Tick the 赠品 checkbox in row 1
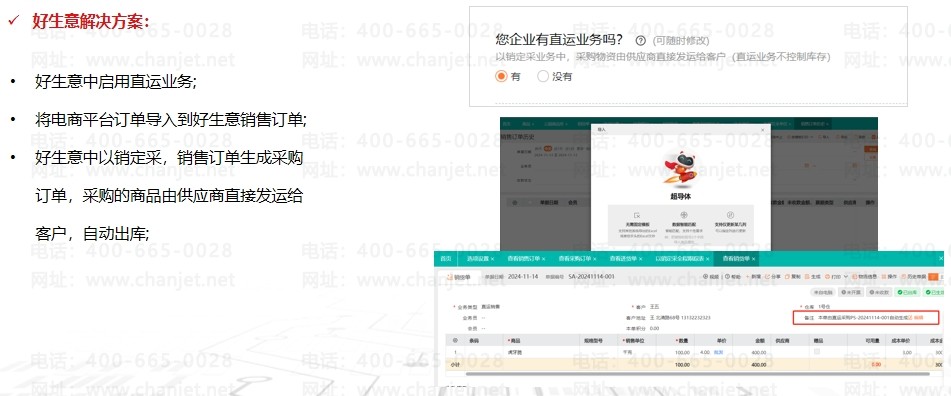 816,352
